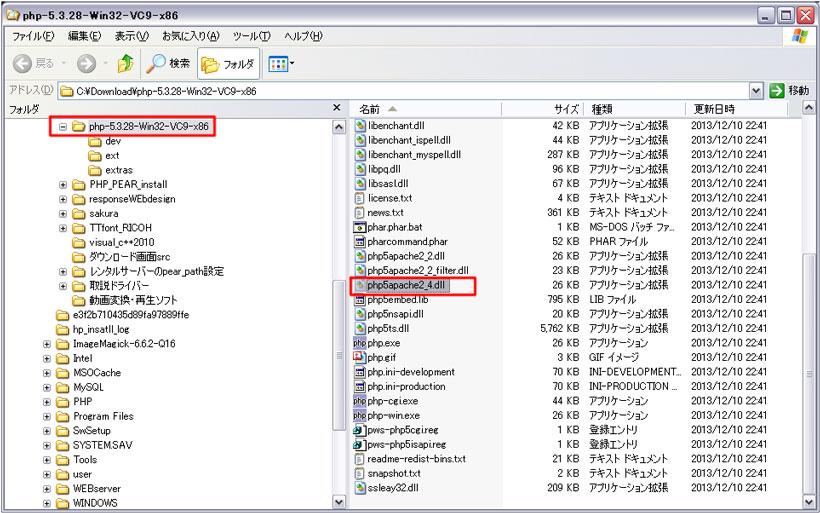Viewport: 820px width, 513px height.
Task: Click the file list scrollbar down arrow
Action: point(808,502)
